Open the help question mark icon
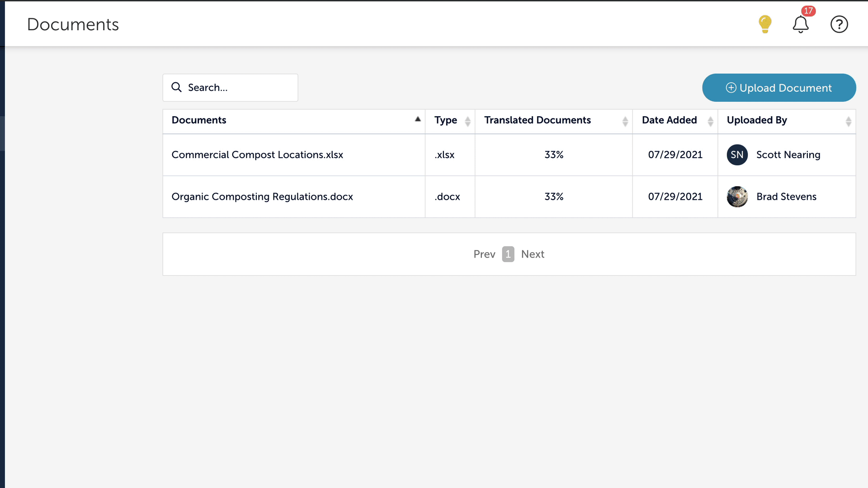The width and height of the screenshot is (868, 488). (839, 24)
